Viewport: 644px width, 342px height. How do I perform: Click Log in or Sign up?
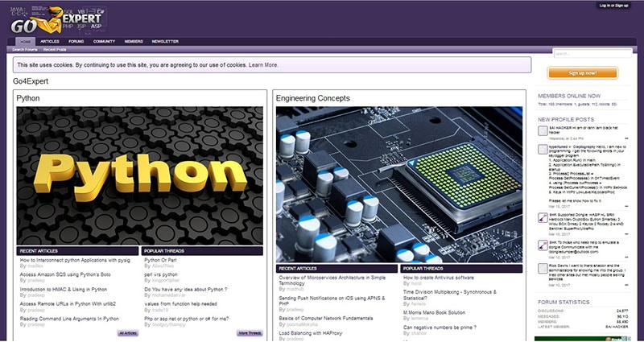[x=613, y=6]
